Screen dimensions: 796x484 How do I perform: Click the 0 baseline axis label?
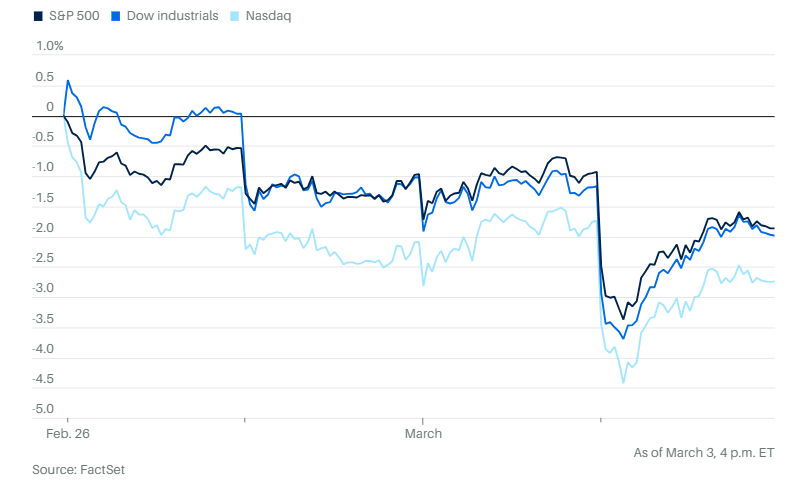coord(50,107)
